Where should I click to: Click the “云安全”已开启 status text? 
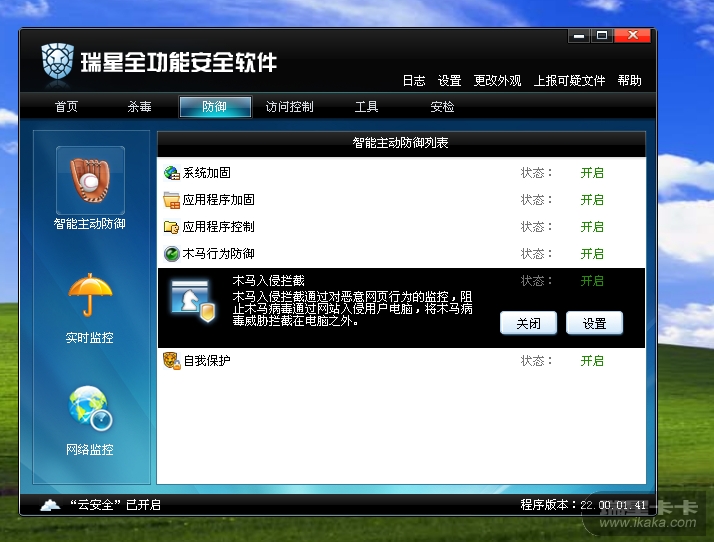coord(115,505)
